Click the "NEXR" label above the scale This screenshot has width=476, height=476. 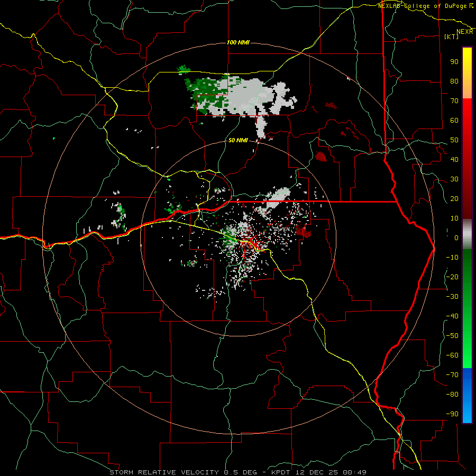click(465, 32)
